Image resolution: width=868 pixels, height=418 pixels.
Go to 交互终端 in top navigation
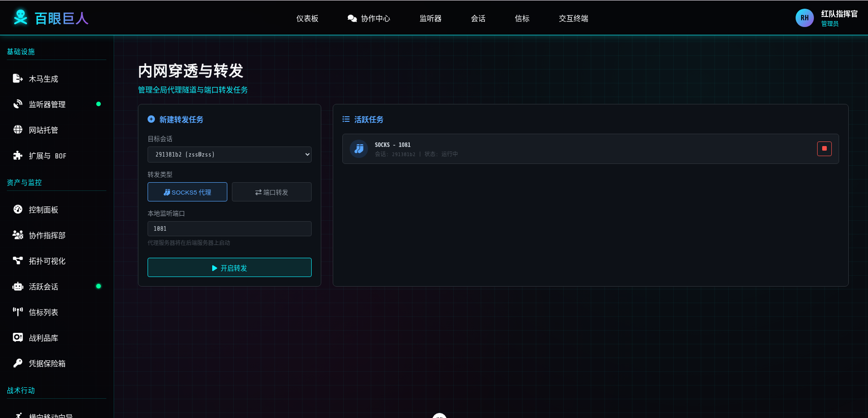(x=573, y=19)
